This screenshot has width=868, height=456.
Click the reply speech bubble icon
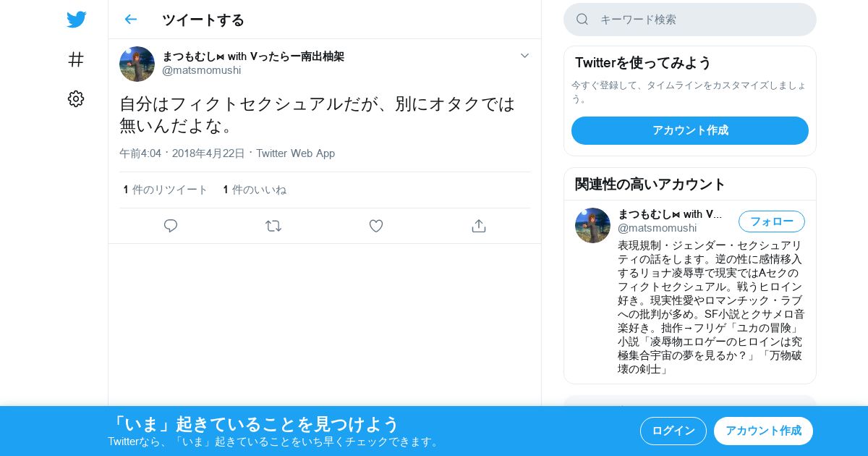pyautogui.click(x=171, y=226)
